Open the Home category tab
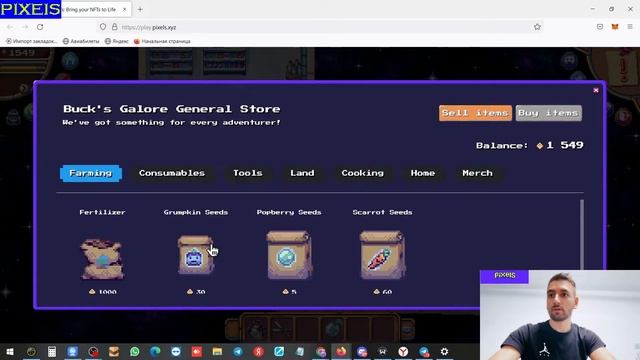The height and width of the screenshot is (360, 640). 423,173
